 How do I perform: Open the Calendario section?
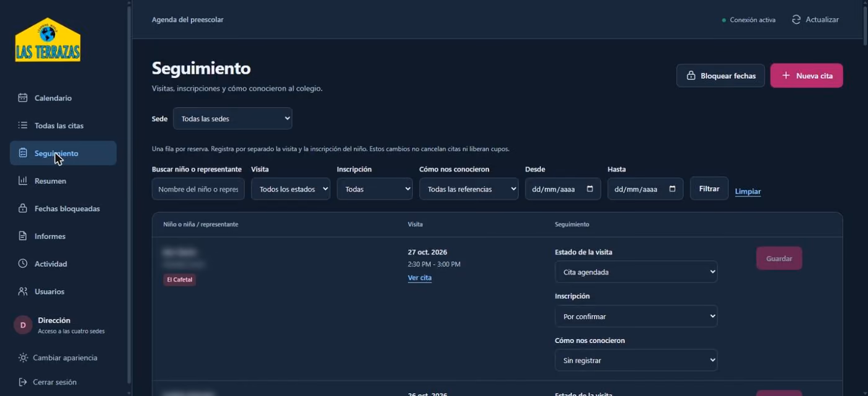coord(63,98)
